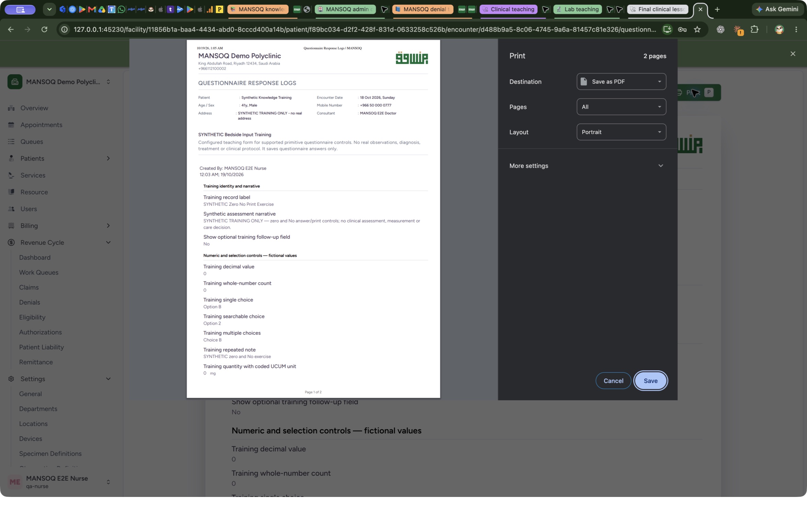807x532 pixels.
Task: Click the Users sidebar icon
Action: pyautogui.click(x=11, y=209)
